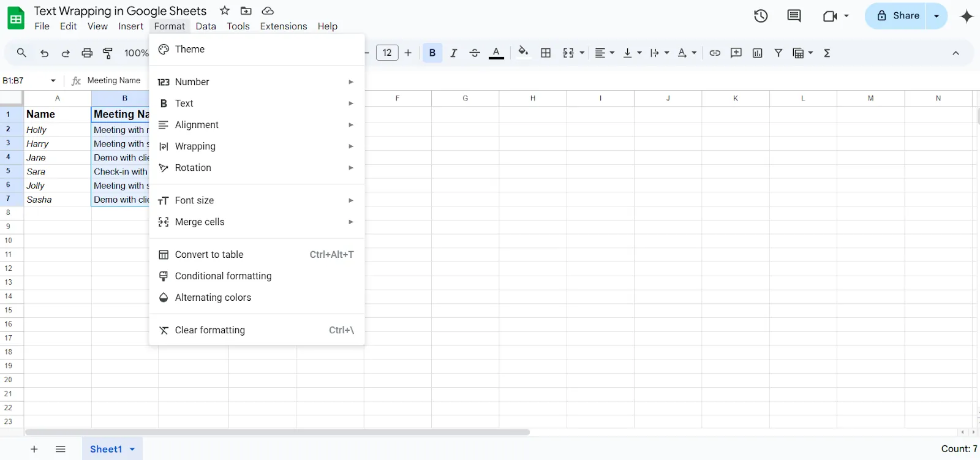Open the search menus magnifier icon
Screen dimensions: 980x460
pos(21,53)
